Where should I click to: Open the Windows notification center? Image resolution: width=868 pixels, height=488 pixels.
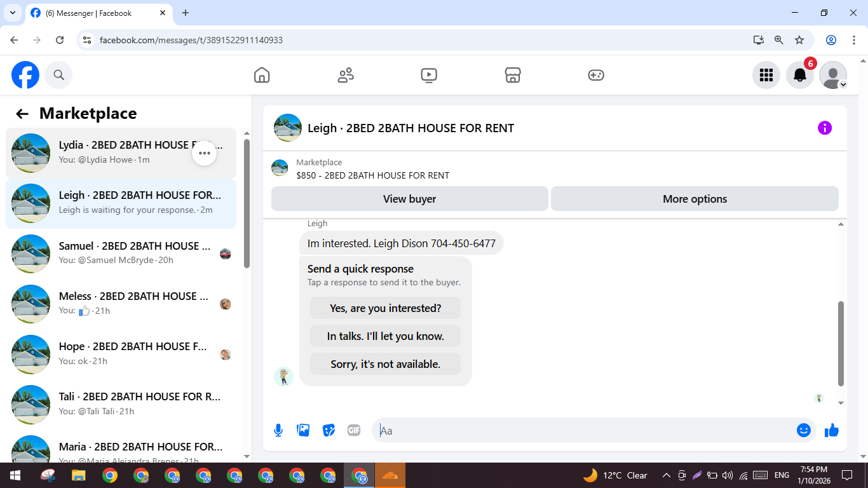[847, 475]
